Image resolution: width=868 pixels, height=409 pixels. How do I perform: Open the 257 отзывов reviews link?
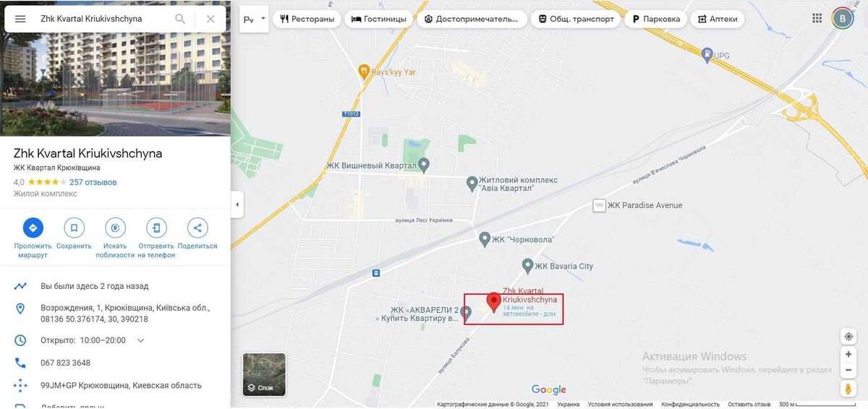[93, 182]
